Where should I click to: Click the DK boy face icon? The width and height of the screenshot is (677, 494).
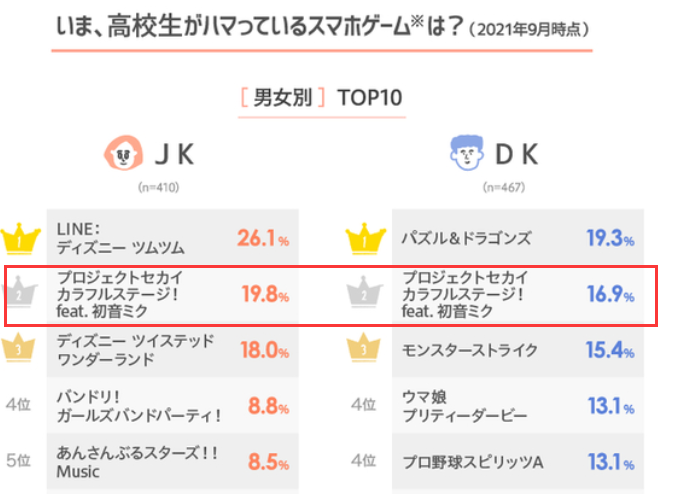coord(466,153)
